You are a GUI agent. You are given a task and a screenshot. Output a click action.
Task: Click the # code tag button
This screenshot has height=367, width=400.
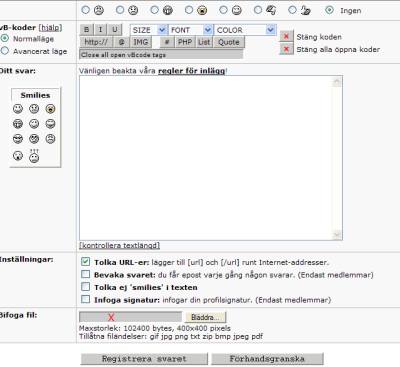[167, 42]
